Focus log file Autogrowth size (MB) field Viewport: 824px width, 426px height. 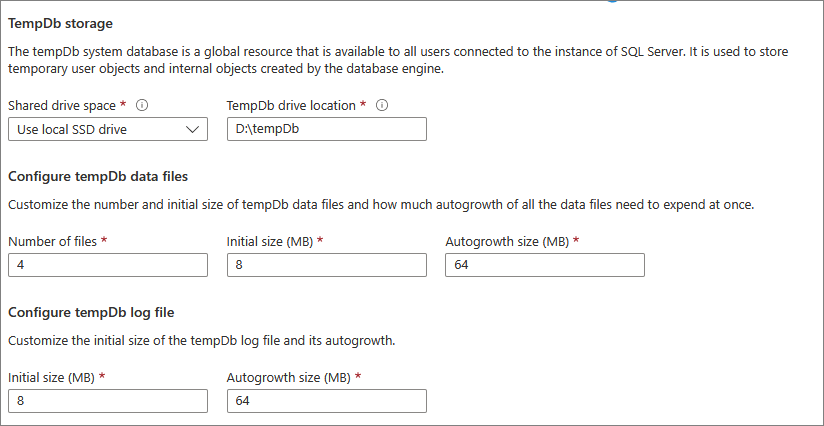pos(327,401)
